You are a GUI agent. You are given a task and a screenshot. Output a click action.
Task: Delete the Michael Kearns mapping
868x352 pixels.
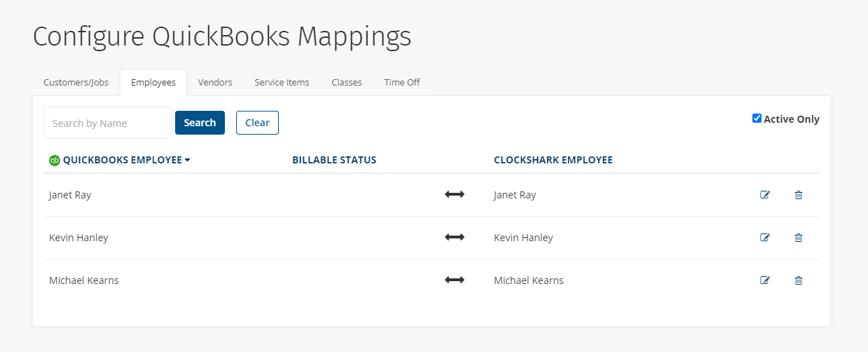pyautogui.click(x=799, y=280)
